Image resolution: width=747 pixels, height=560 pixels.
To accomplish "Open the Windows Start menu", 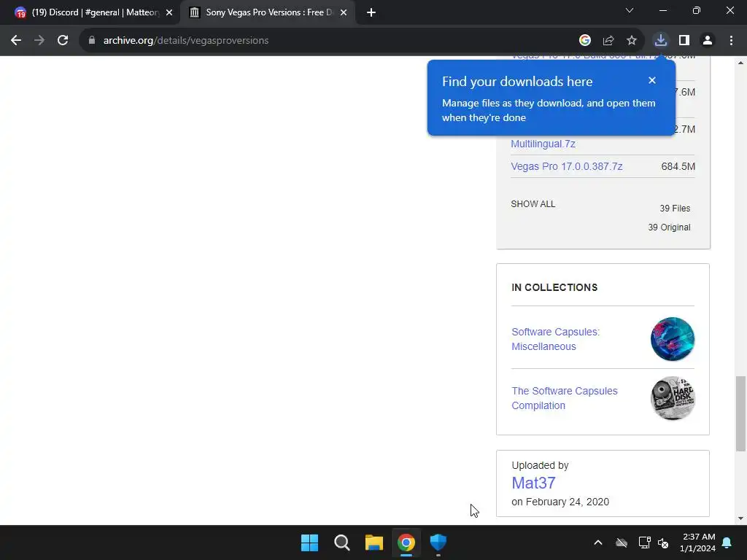I will [309, 542].
